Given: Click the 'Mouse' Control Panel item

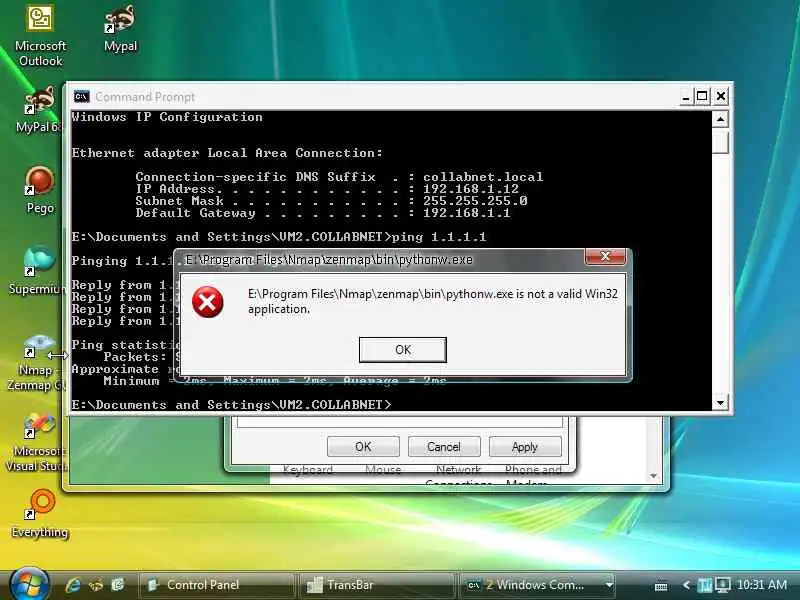Looking at the screenshot, I should pyautogui.click(x=383, y=470).
